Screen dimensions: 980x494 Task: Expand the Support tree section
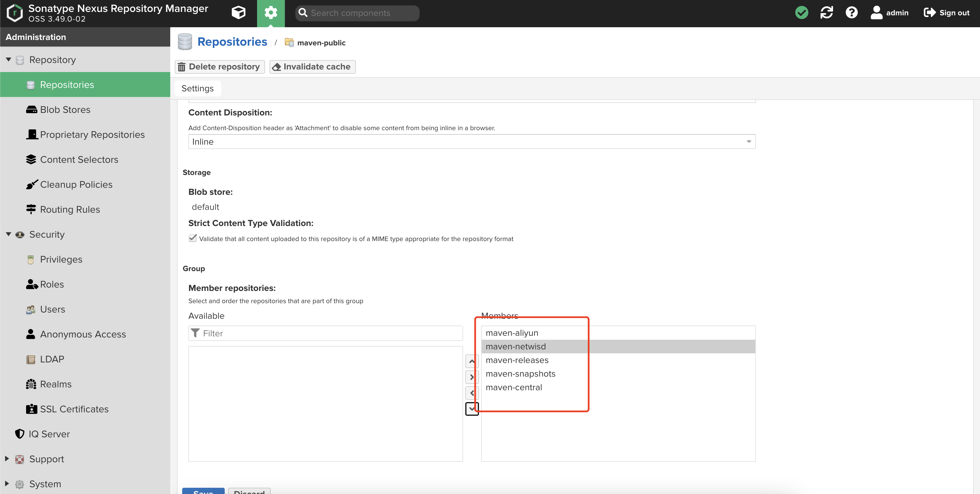(7, 459)
